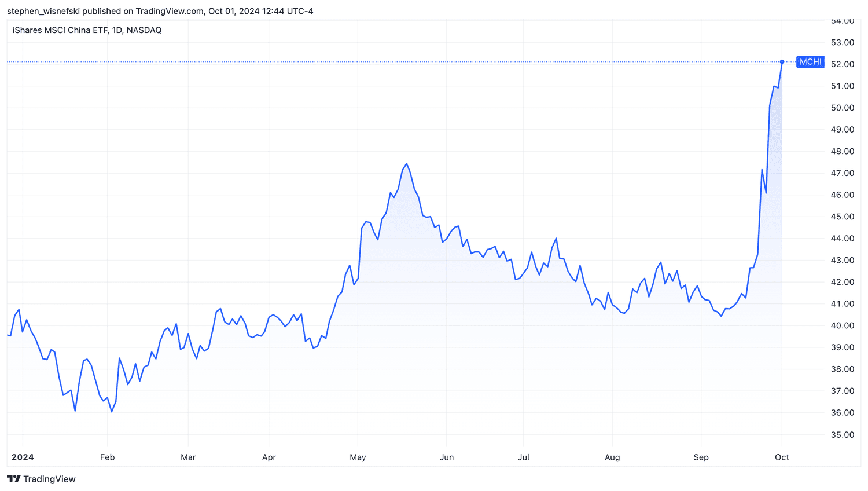Click the Jun label on the time axis
This screenshot has height=491, width=868.
tap(447, 457)
